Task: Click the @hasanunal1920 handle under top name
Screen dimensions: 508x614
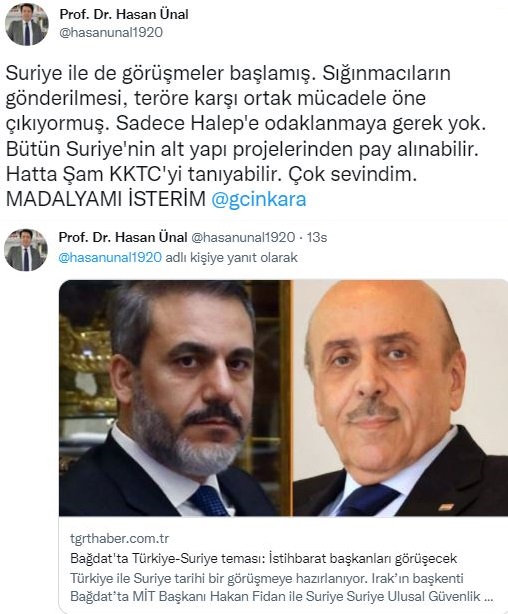Action: click(111, 32)
